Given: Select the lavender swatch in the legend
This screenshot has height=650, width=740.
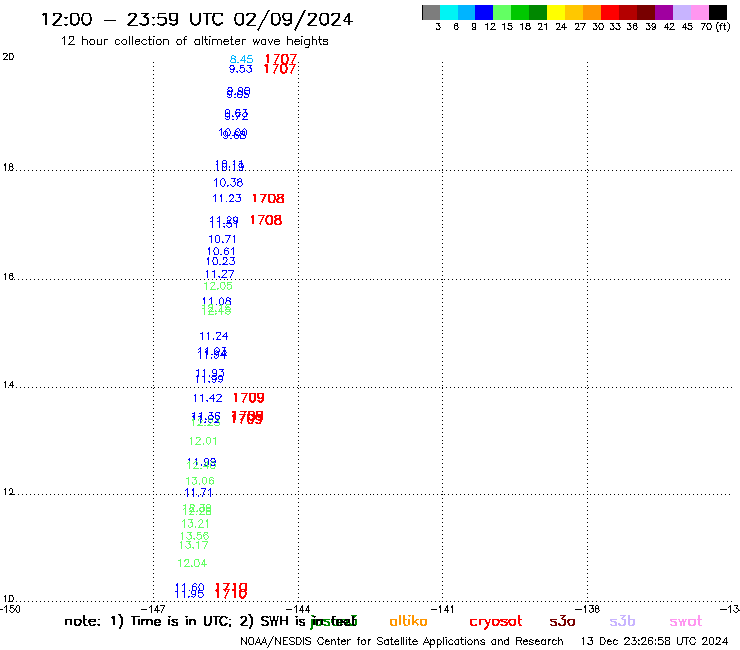Looking at the screenshot, I should click(x=681, y=12).
